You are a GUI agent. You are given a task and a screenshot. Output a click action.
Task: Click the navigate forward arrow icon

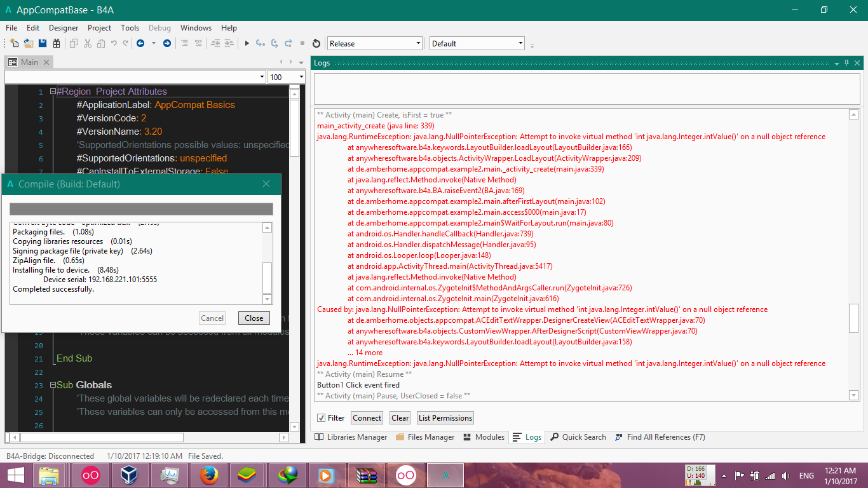pos(167,43)
